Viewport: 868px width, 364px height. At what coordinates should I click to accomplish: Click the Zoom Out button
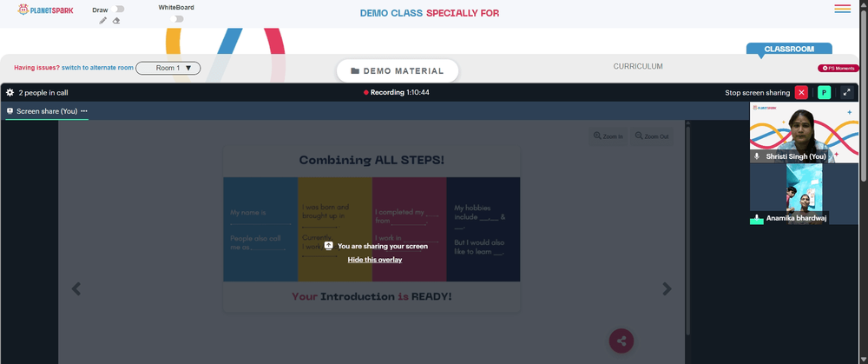pyautogui.click(x=652, y=136)
